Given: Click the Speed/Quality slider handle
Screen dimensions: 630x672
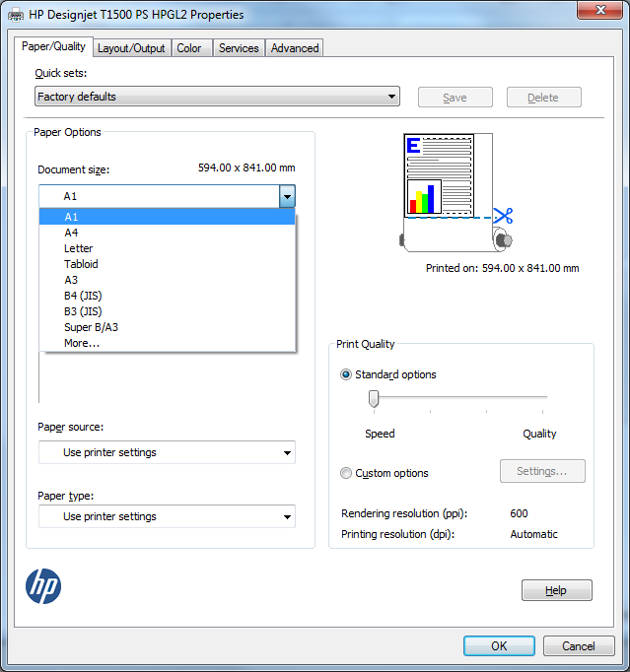Looking at the screenshot, I should [x=374, y=399].
